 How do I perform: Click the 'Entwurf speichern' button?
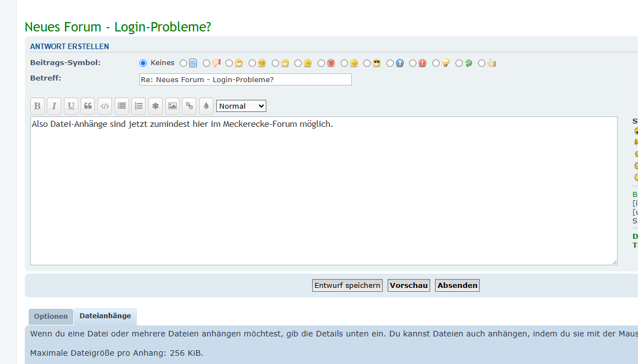(347, 285)
